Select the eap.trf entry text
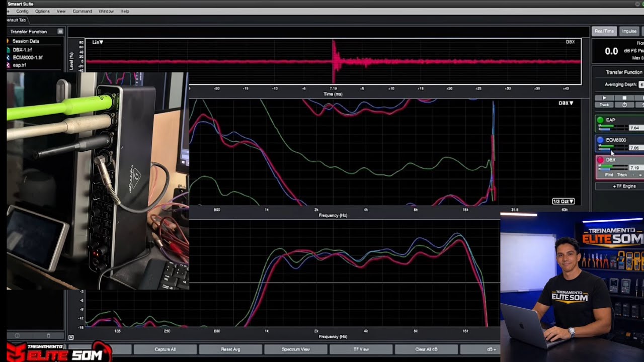This screenshot has height=362, width=644. (19, 65)
